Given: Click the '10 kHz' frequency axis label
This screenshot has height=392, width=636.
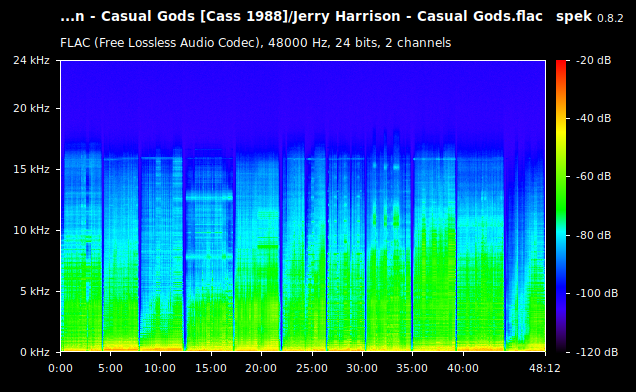Looking at the screenshot, I should [31, 230].
